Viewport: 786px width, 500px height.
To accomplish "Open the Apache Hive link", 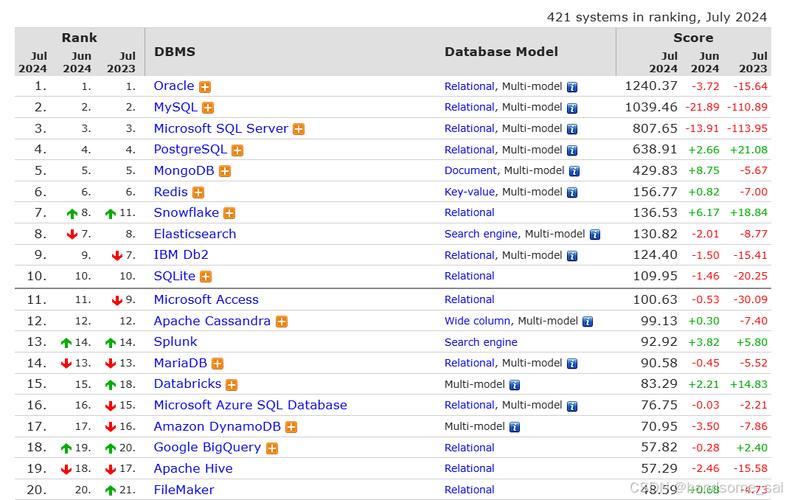I will click(x=193, y=468).
